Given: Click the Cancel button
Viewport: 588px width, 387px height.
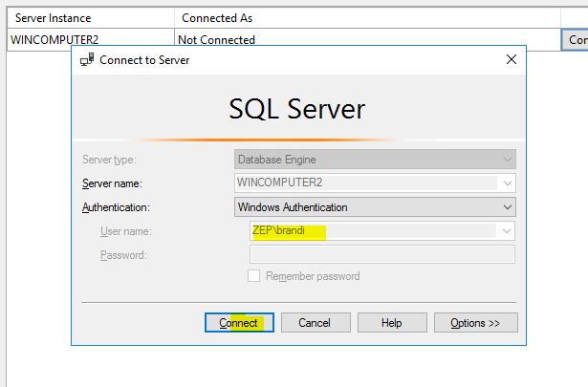Looking at the screenshot, I should point(315,323).
